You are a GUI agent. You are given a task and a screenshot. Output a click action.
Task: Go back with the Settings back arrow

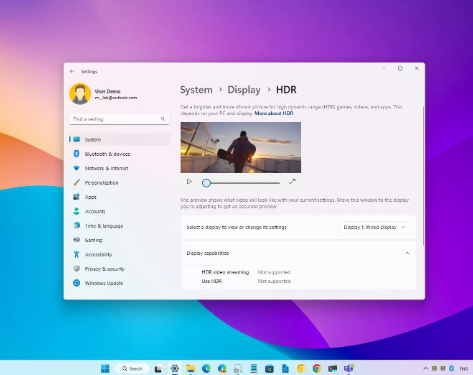[x=72, y=71]
